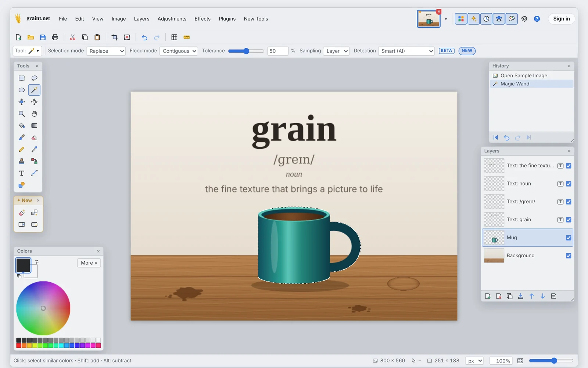Click the Undo arrow in toolbar

(144, 37)
